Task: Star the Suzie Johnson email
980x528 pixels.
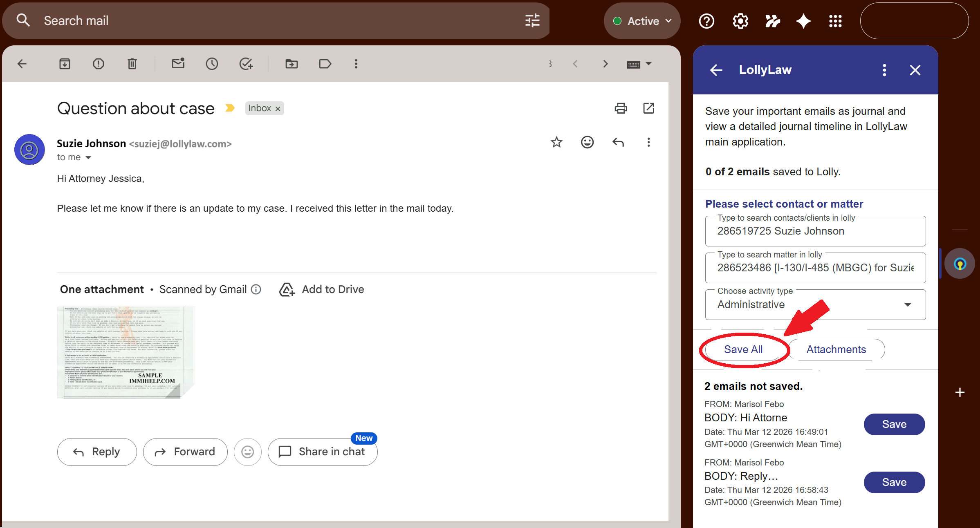Action: tap(556, 142)
